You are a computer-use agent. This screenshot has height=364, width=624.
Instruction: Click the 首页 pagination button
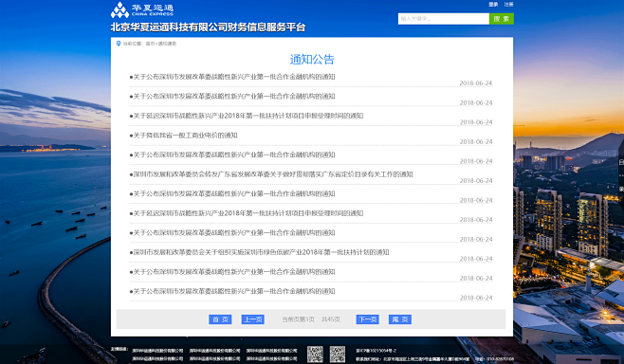pyautogui.click(x=220, y=319)
